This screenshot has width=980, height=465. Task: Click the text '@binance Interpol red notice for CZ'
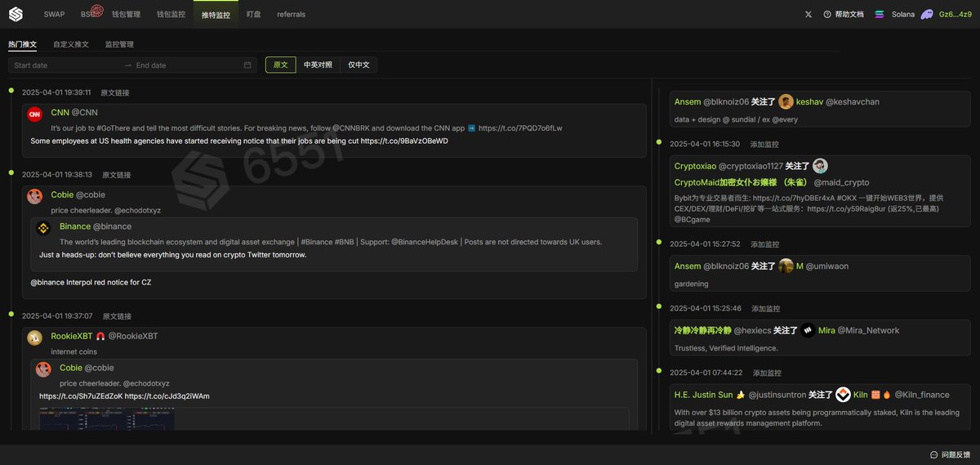pyautogui.click(x=91, y=282)
